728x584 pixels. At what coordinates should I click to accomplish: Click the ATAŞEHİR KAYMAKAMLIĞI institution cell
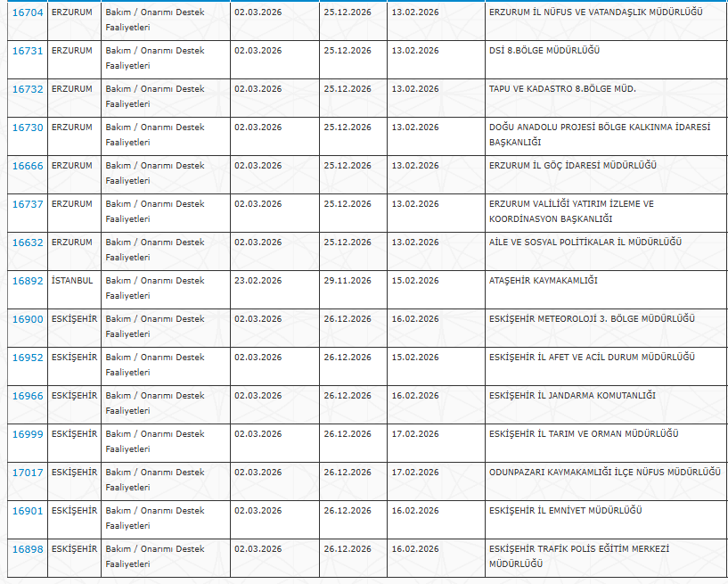pyautogui.click(x=544, y=281)
